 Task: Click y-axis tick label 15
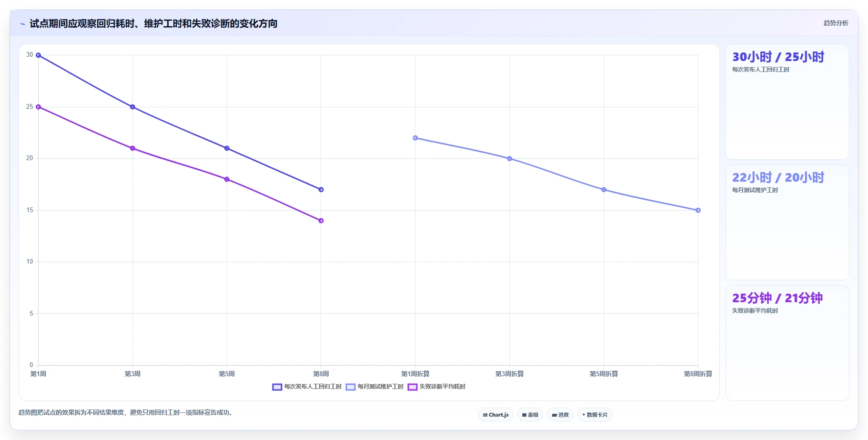tap(30, 210)
